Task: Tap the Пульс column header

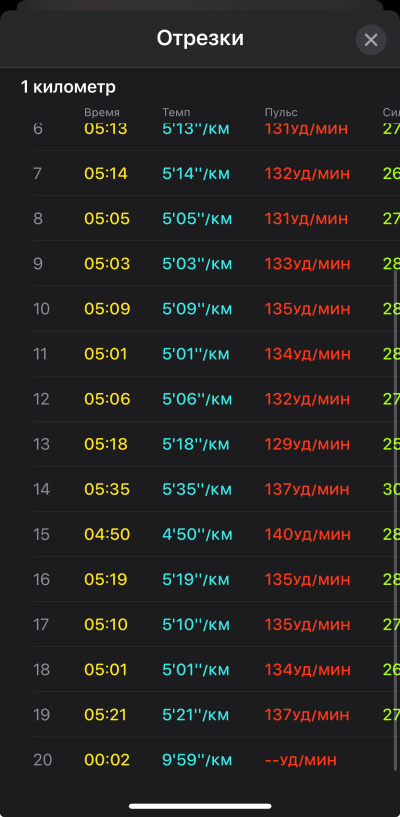Action: point(281,113)
